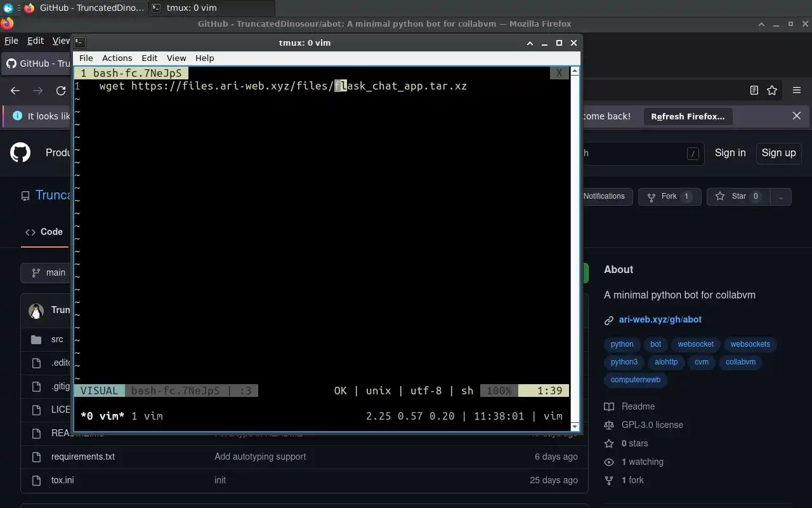The image size is (812, 508).
Task: Select the bash-fc.7NeJpS vim tab
Action: point(131,73)
